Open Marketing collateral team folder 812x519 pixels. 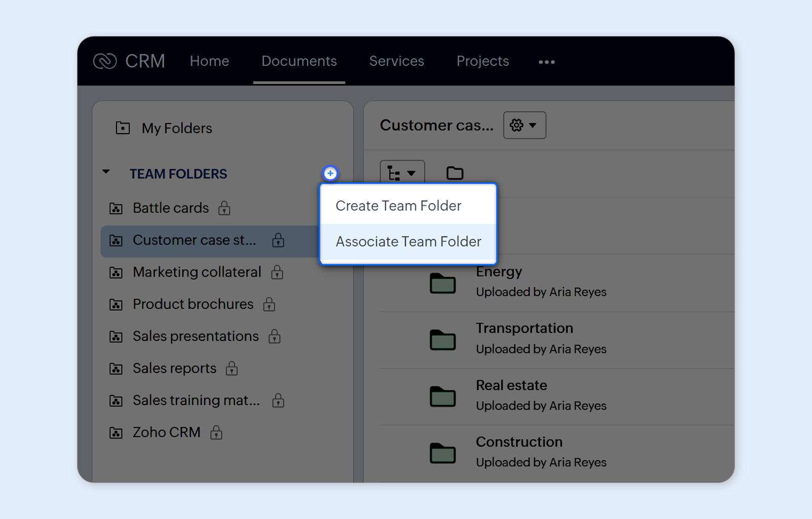coord(196,272)
